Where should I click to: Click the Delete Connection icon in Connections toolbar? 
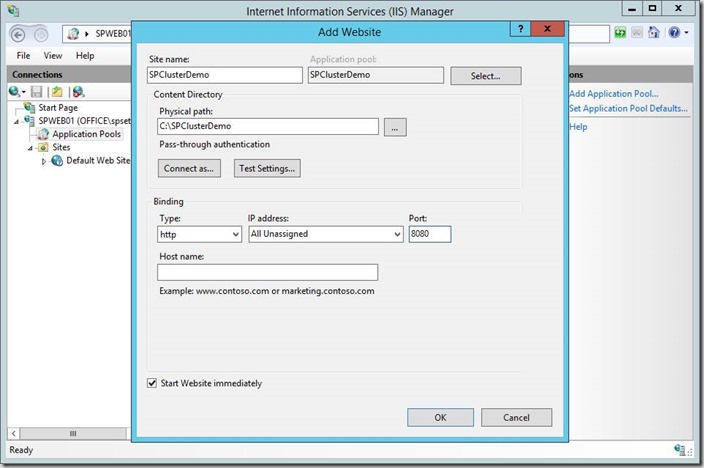click(78, 92)
